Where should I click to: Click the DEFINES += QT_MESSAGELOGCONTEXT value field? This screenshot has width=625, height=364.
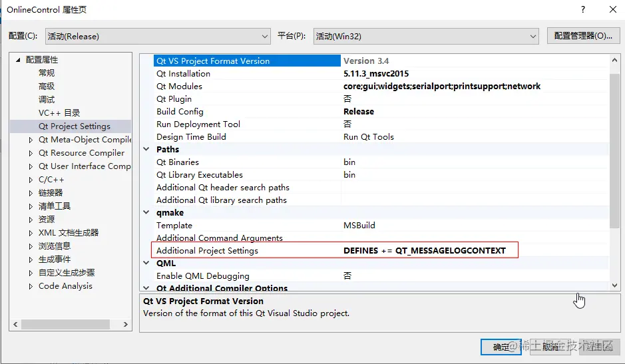pos(425,250)
